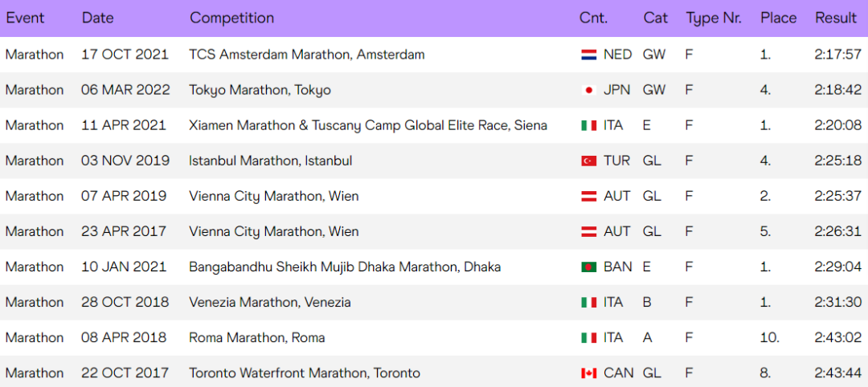Click the Italy flag in Roma Marathon row
Image resolution: width=868 pixels, height=387 pixels.
tap(588, 338)
